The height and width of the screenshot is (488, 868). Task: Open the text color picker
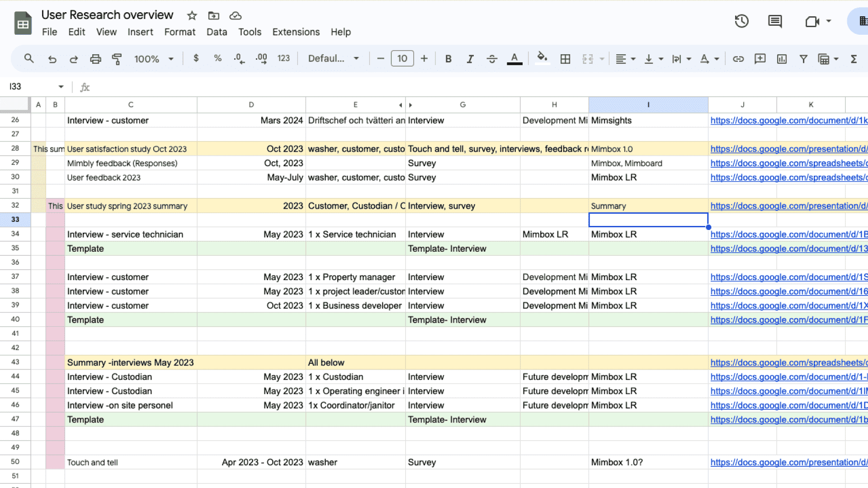click(x=514, y=59)
